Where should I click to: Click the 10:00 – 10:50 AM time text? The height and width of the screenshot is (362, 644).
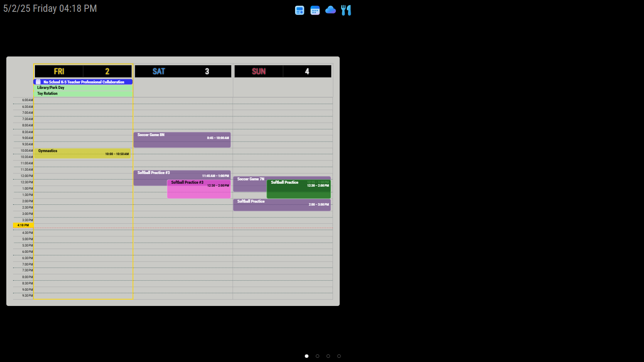[x=117, y=154]
